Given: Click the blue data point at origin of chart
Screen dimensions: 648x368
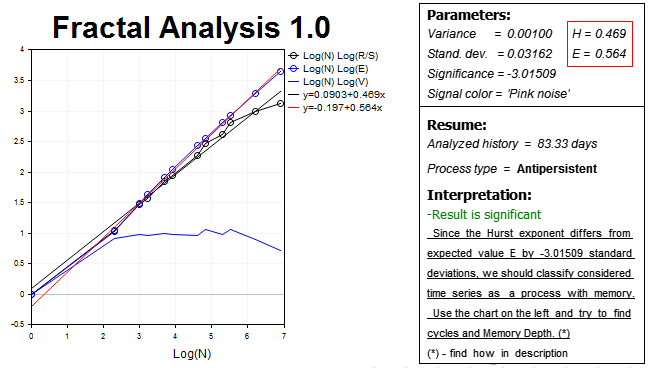Looking at the screenshot, I should click(32, 294).
